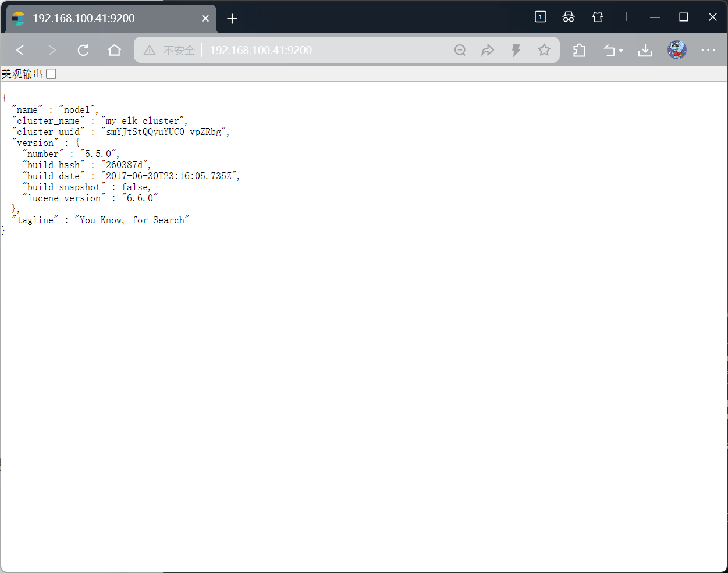Click the build_date value "2017-06-30T23:16:05.735Z"
The width and height of the screenshot is (728, 573).
[169, 176]
